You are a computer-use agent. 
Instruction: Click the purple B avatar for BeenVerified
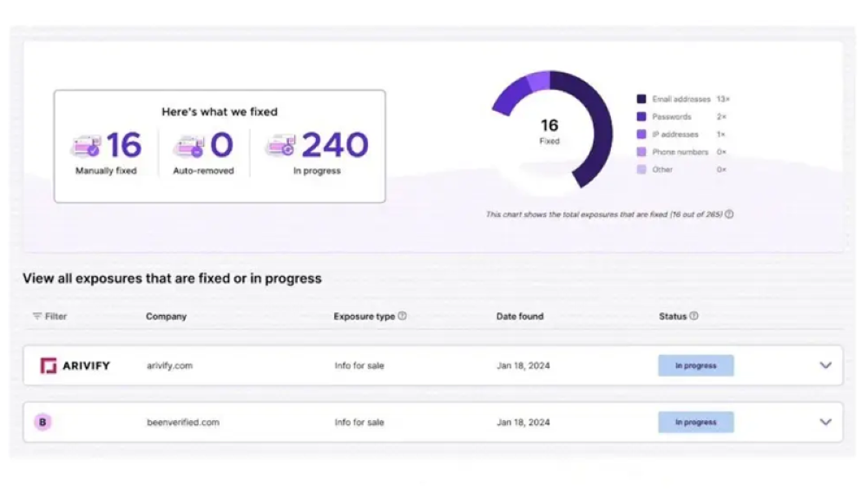[x=43, y=423]
